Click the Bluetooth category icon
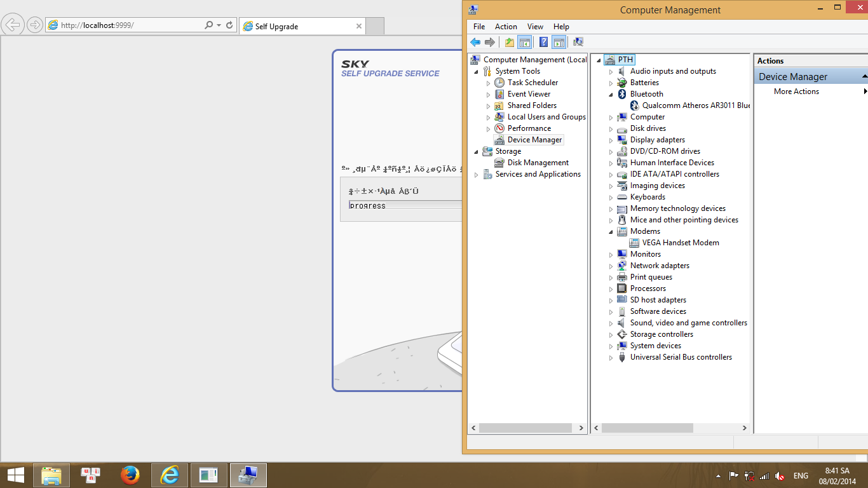The width and height of the screenshot is (868, 488). (x=622, y=94)
